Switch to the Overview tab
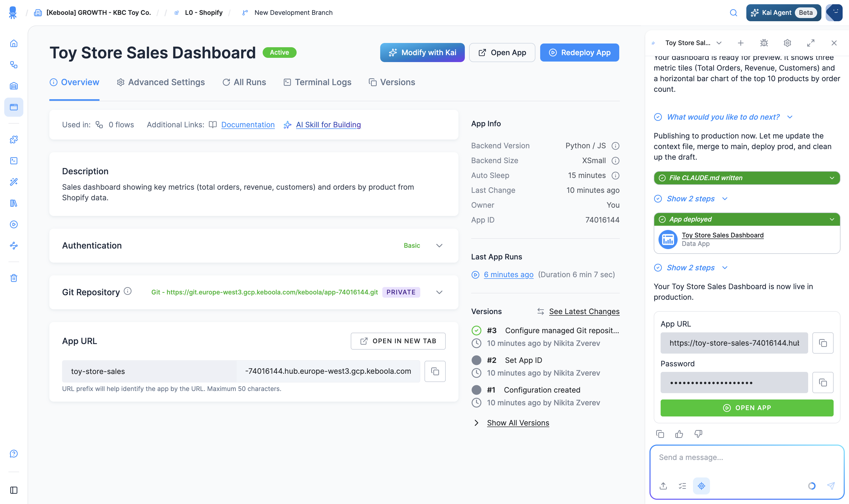849x504 pixels. pos(74,82)
